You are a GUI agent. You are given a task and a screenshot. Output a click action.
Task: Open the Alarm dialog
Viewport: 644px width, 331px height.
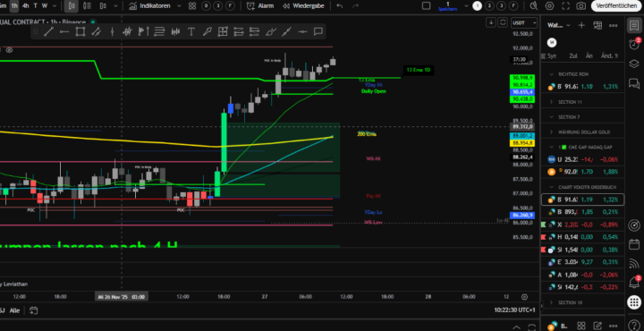(260, 5)
